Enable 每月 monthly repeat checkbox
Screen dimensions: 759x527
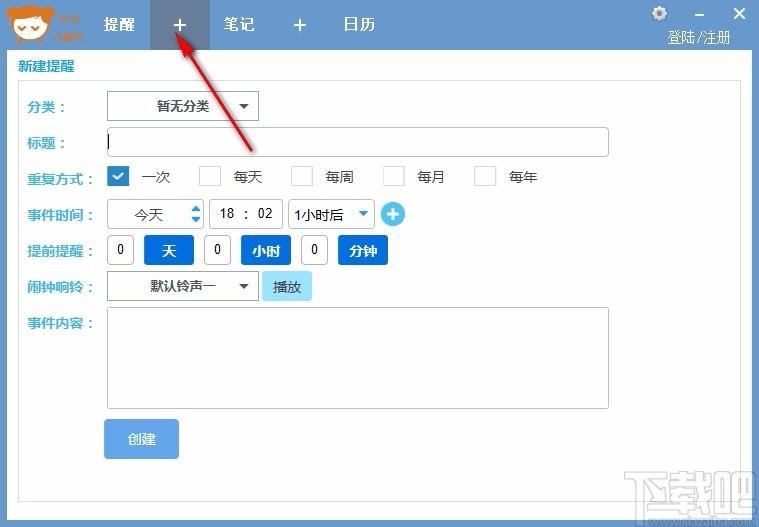point(394,177)
